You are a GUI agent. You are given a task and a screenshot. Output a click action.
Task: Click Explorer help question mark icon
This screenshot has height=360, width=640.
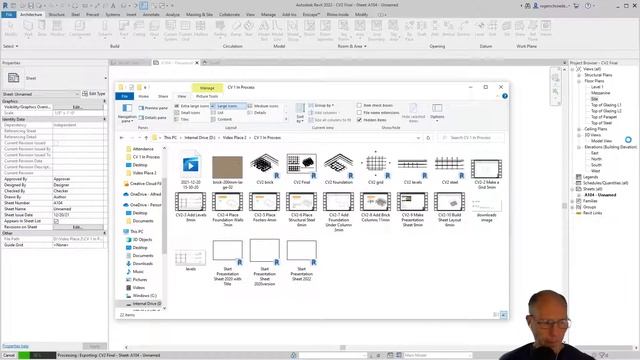pyautogui.click(x=505, y=96)
